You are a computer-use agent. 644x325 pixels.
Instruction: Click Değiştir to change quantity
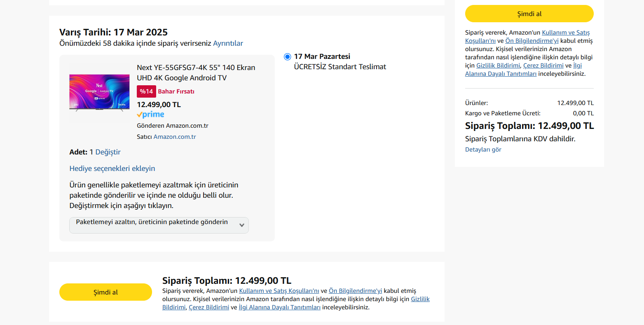point(108,152)
